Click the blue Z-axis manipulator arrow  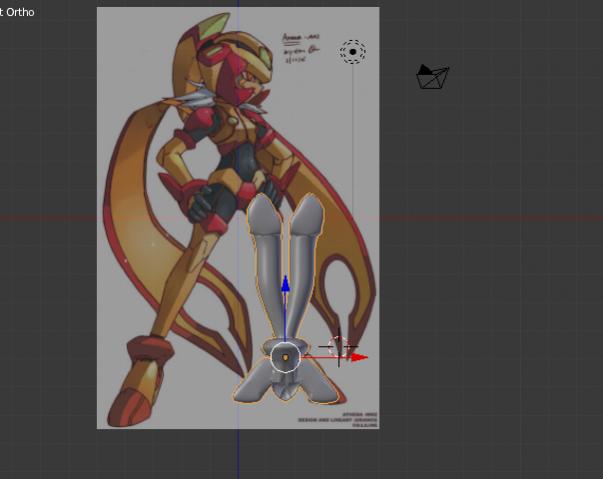click(x=285, y=285)
